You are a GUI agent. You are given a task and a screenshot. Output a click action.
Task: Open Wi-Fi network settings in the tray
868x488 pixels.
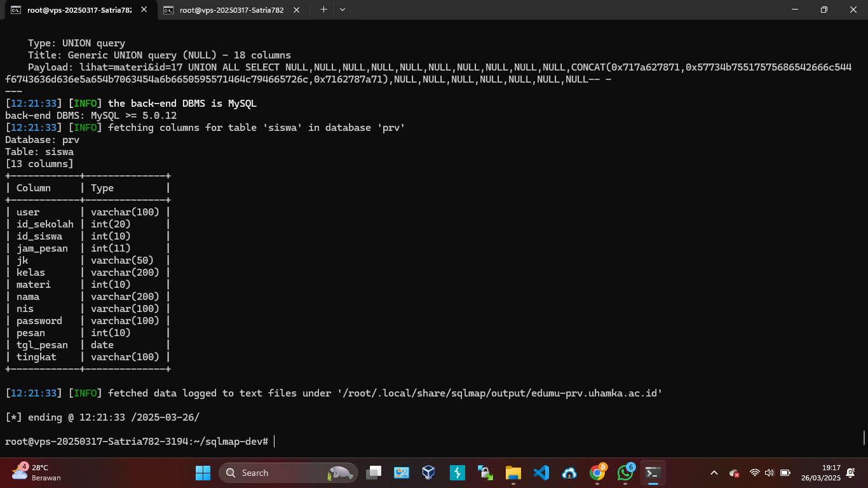point(754,473)
